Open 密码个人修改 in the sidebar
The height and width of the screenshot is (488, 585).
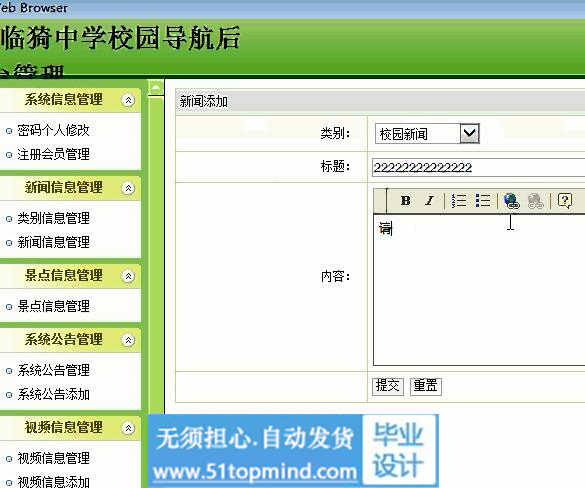(x=53, y=130)
